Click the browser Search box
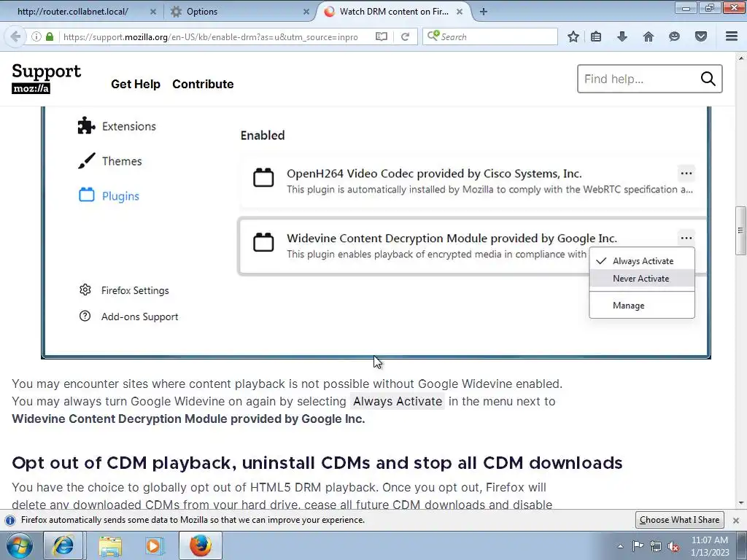 click(490, 36)
